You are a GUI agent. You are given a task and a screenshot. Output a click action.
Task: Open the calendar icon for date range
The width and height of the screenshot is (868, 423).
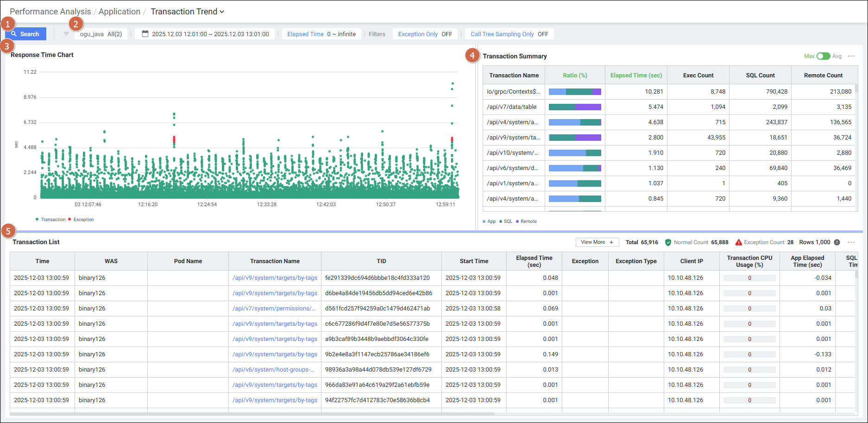(x=145, y=34)
